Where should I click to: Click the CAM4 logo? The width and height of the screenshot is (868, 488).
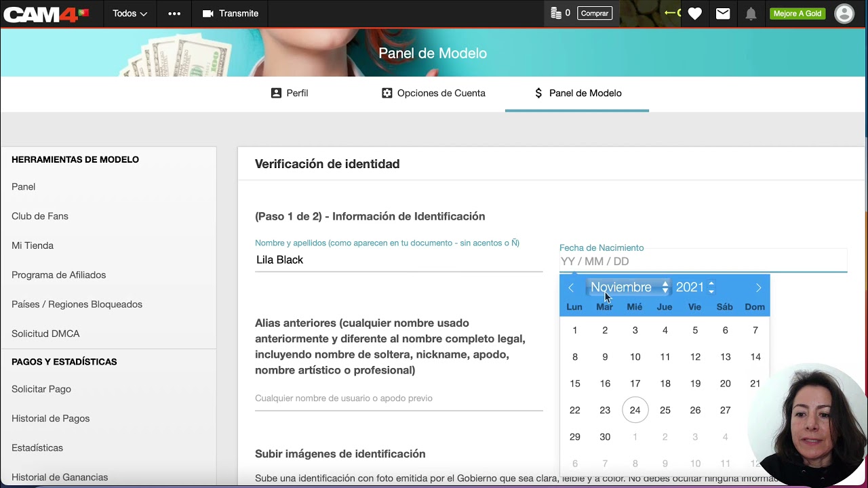[46, 14]
